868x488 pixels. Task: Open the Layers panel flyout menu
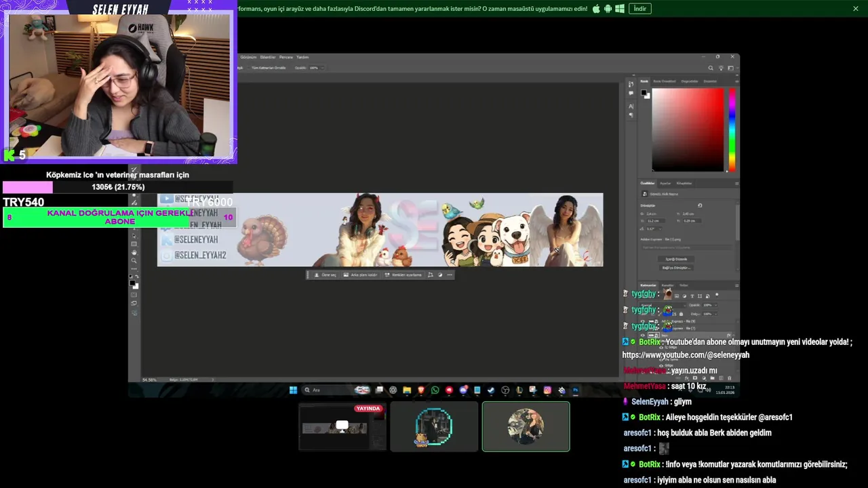tap(736, 285)
